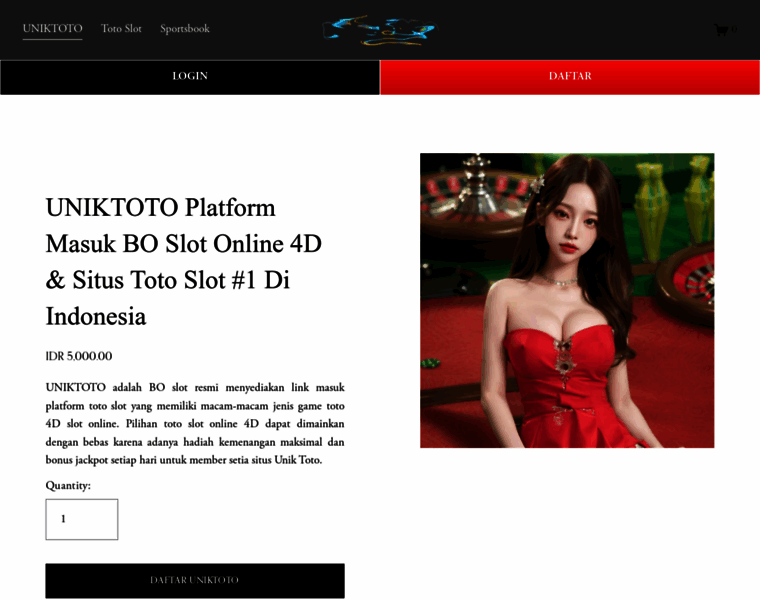
Task: Click the DAFTAR UNIKTOTO button
Action: coord(195,580)
